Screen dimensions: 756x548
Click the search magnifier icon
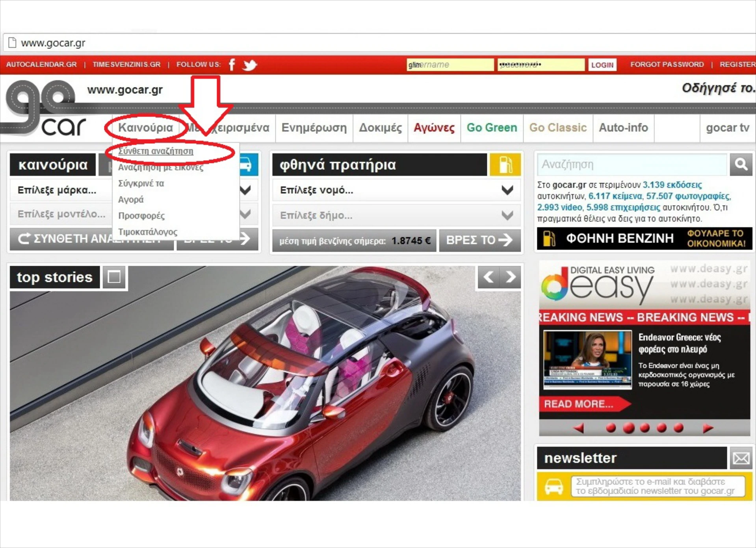point(741,164)
